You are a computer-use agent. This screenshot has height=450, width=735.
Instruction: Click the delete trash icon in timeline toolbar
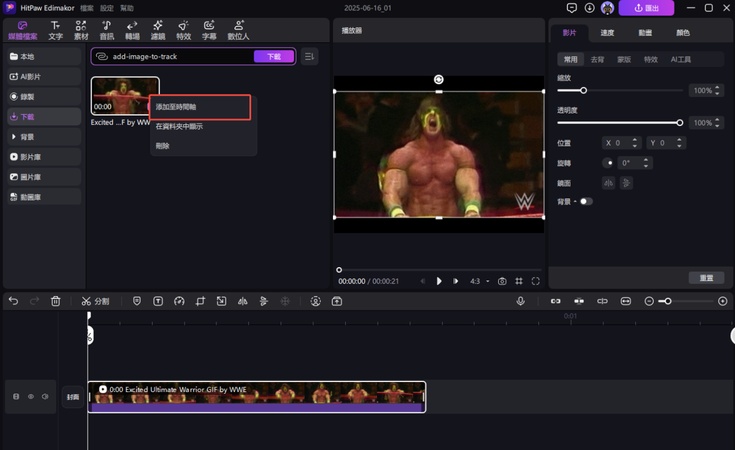point(56,301)
